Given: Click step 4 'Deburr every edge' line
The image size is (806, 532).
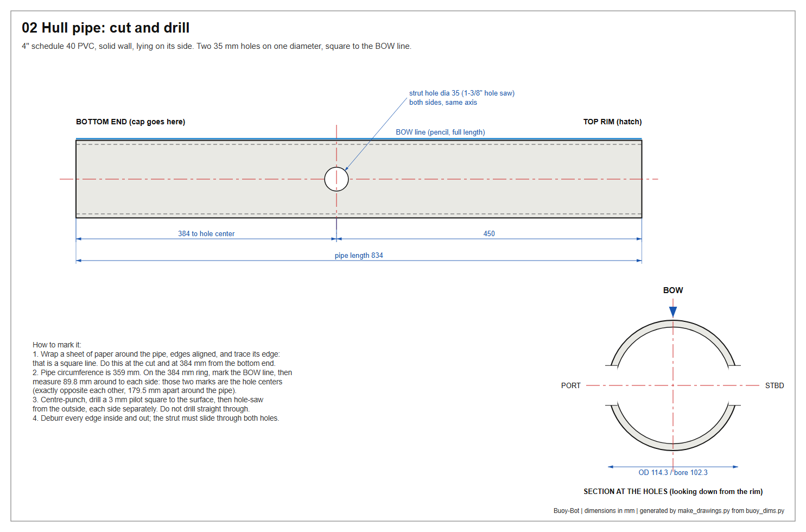Looking at the screenshot, I should 156,418.
